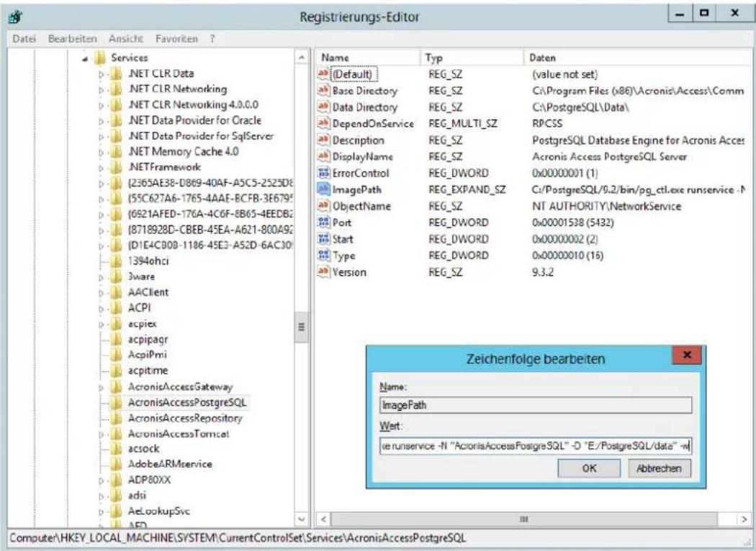
Task: Click the registry path in the status bar
Action: click(238, 538)
